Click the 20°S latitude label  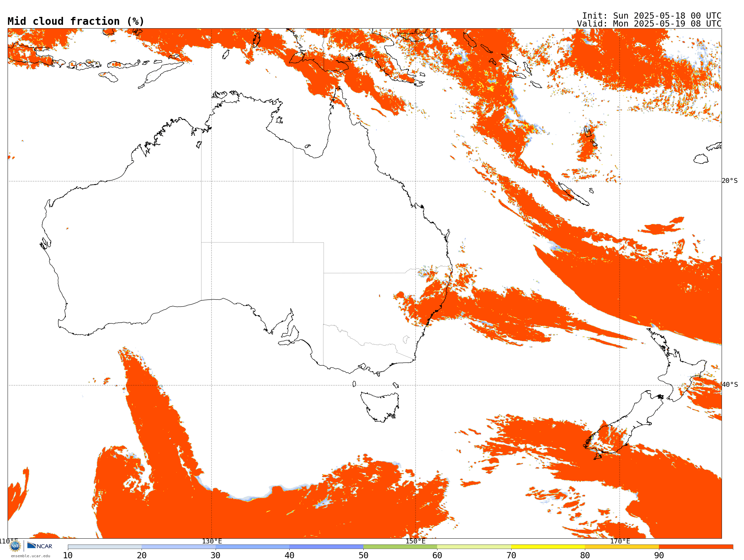coord(730,181)
